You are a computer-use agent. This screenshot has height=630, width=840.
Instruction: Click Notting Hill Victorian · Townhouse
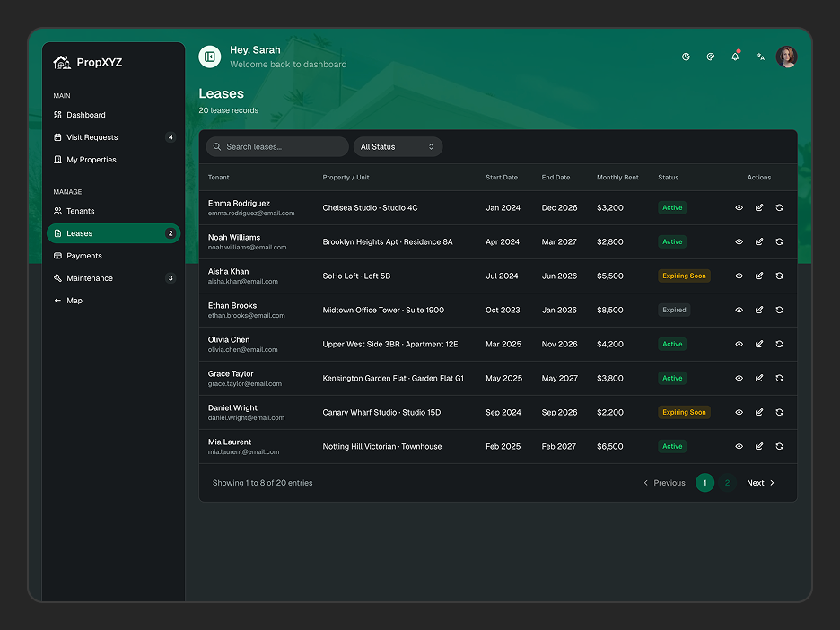click(382, 446)
